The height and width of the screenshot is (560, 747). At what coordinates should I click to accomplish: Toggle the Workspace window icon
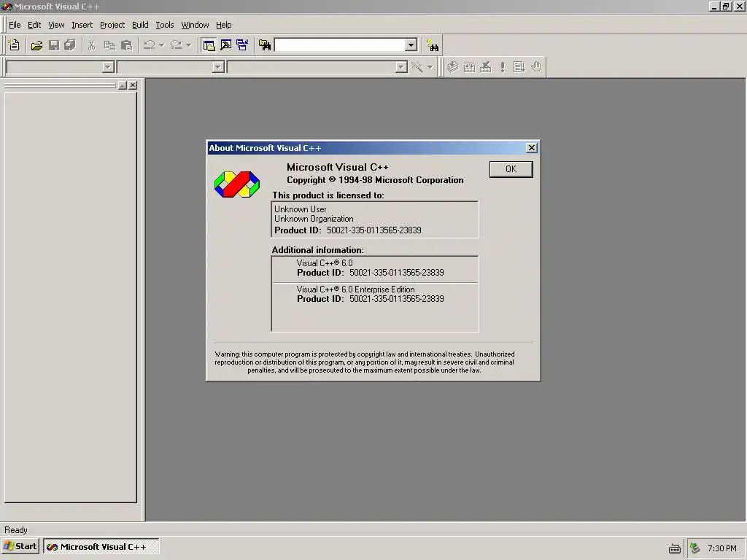[x=209, y=45]
